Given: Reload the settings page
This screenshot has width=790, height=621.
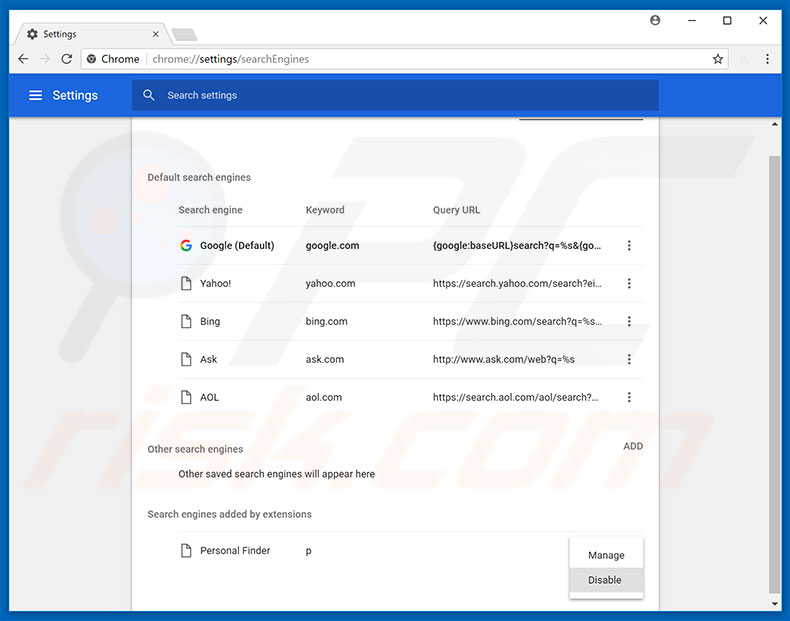Looking at the screenshot, I should (x=67, y=59).
